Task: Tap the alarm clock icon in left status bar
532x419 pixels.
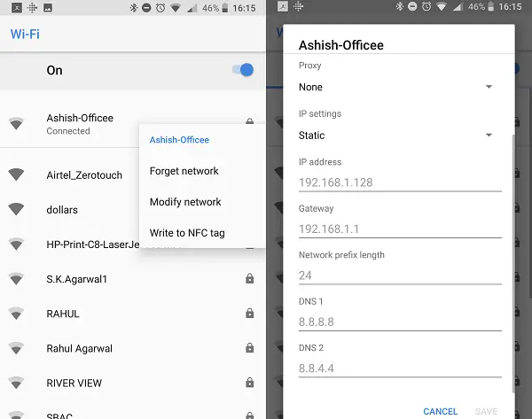Action: coord(160,8)
